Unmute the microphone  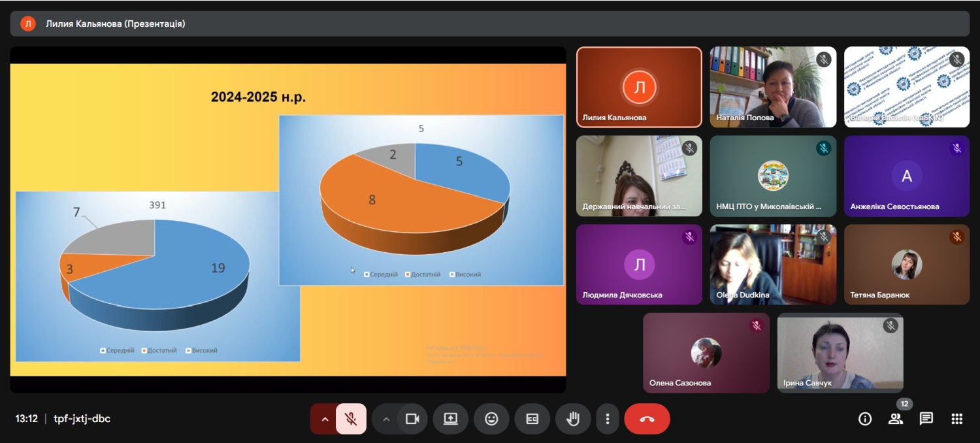tap(351, 419)
